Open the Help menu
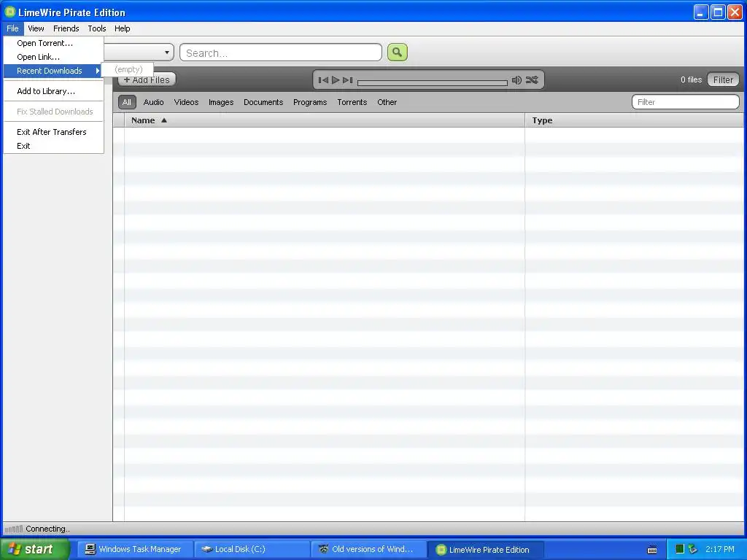 (x=122, y=28)
